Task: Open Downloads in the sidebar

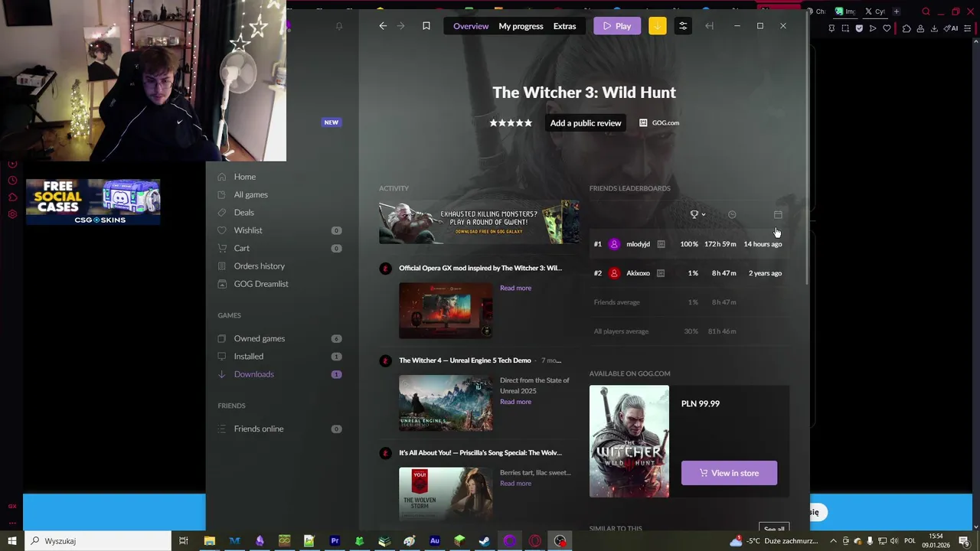Action: tap(253, 374)
